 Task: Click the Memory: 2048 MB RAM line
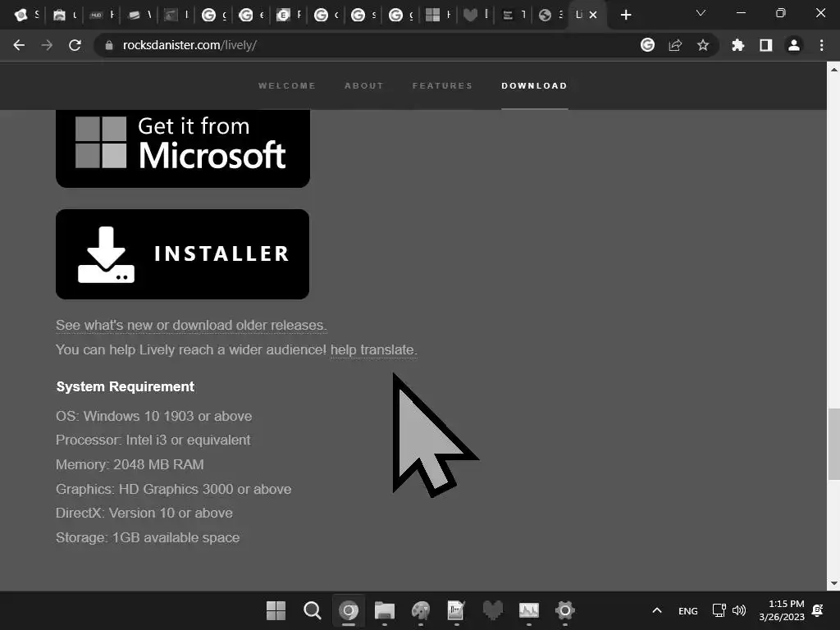[x=130, y=464]
